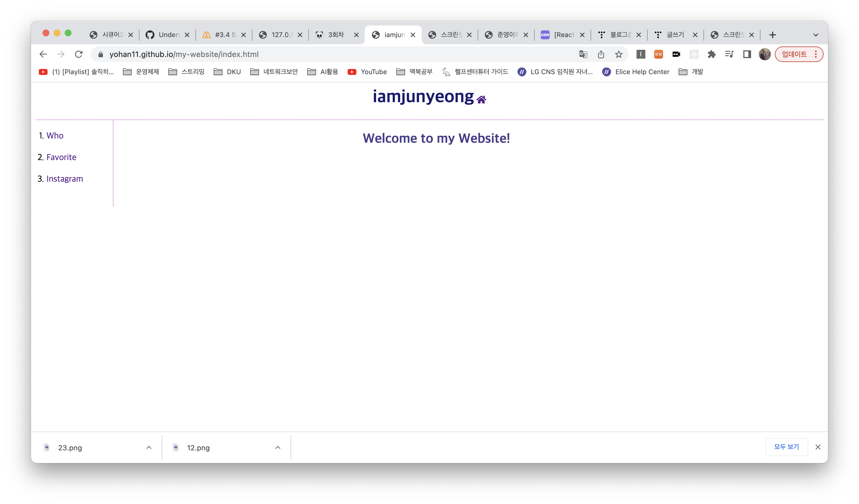Open the user profile avatar
Screen dimensions: 859x504
coord(765,54)
